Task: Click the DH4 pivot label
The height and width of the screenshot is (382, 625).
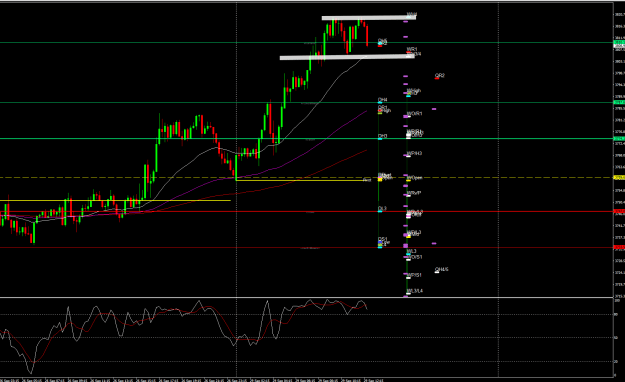Action: click(x=382, y=100)
